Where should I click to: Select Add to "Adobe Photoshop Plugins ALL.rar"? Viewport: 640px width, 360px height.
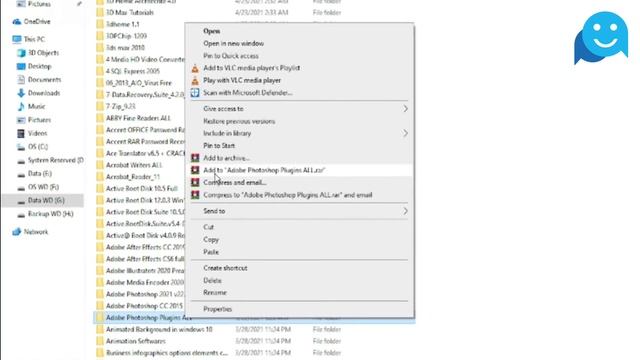pyautogui.click(x=264, y=170)
